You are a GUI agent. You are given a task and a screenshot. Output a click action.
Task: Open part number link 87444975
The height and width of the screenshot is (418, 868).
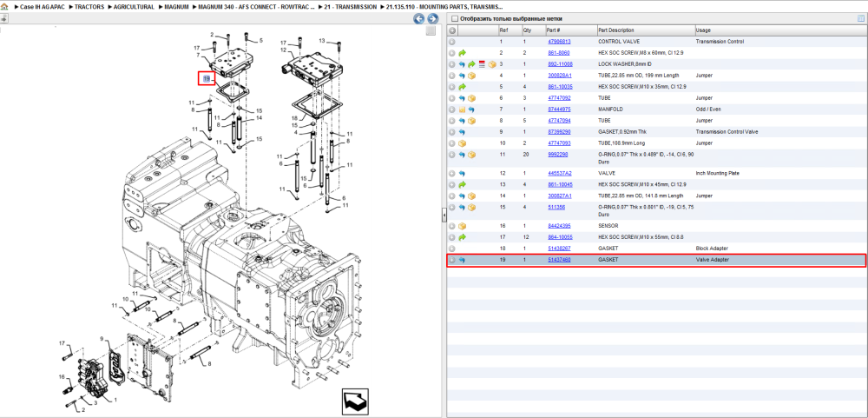[559, 109]
